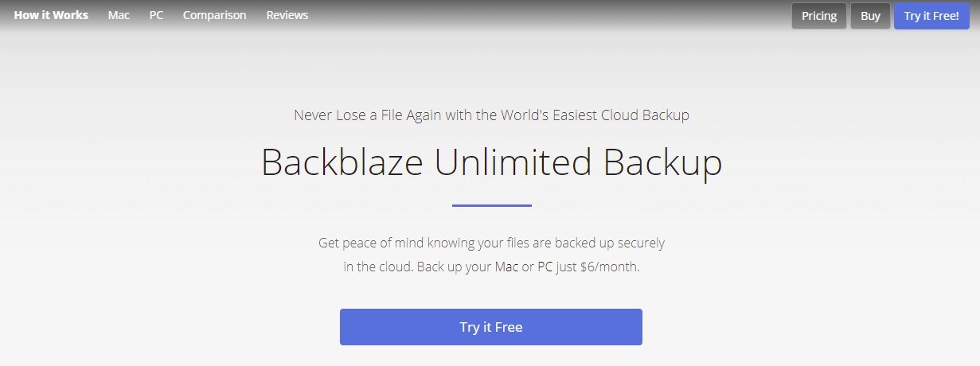
Task: Click the word Backup at the heading's end
Action: pyautogui.click(x=662, y=162)
